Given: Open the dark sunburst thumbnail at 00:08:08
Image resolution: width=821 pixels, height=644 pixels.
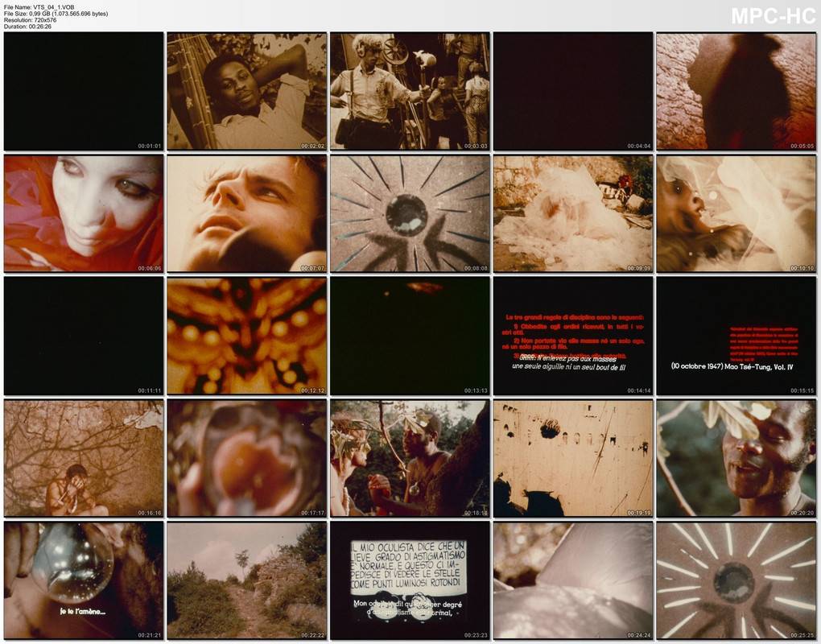Looking at the screenshot, I should [x=410, y=213].
